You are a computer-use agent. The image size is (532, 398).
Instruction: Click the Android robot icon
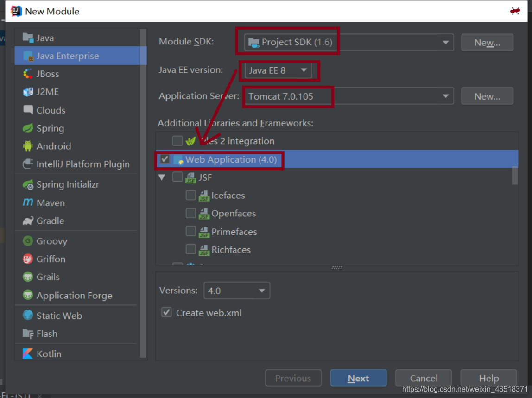[28, 146]
